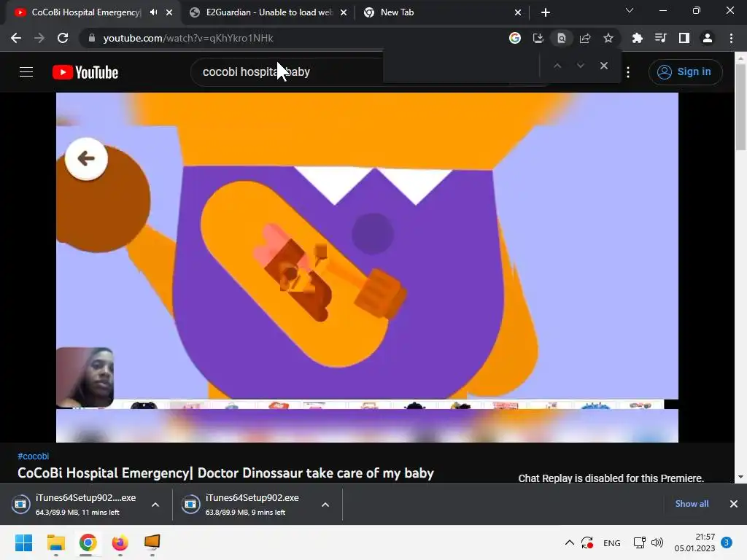Click the Chrome taskbar icon
Image resolution: width=747 pixels, height=560 pixels.
88,542
